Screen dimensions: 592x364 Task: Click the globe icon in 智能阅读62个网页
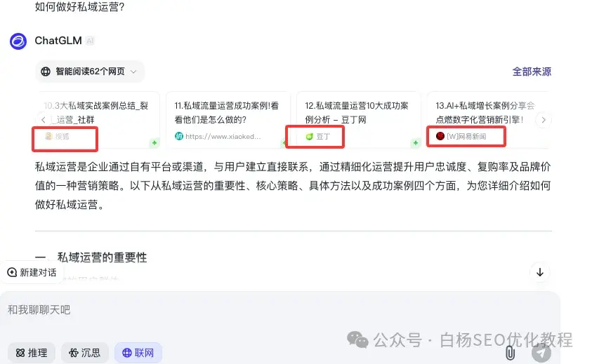click(x=46, y=72)
